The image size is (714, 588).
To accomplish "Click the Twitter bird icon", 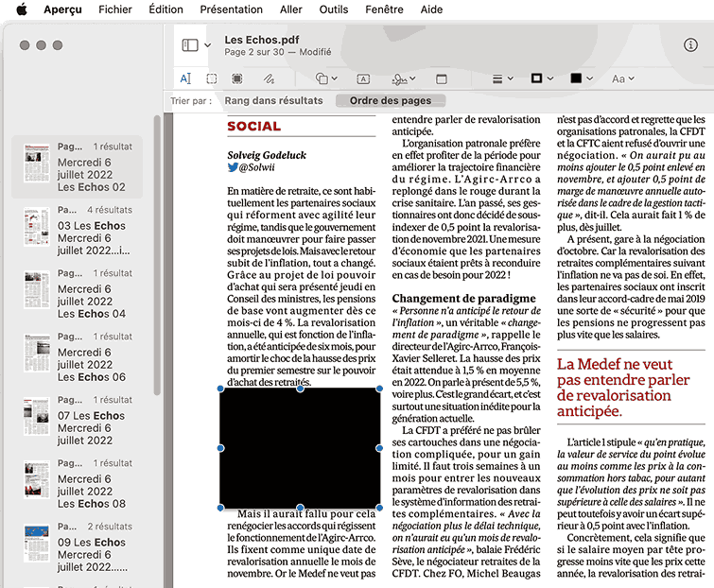I will pos(233,167).
